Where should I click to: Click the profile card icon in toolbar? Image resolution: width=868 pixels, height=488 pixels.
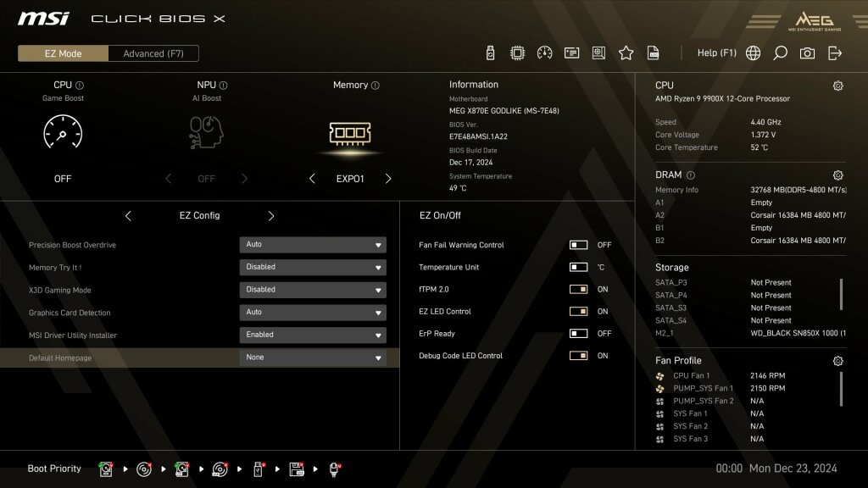tap(572, 53)
